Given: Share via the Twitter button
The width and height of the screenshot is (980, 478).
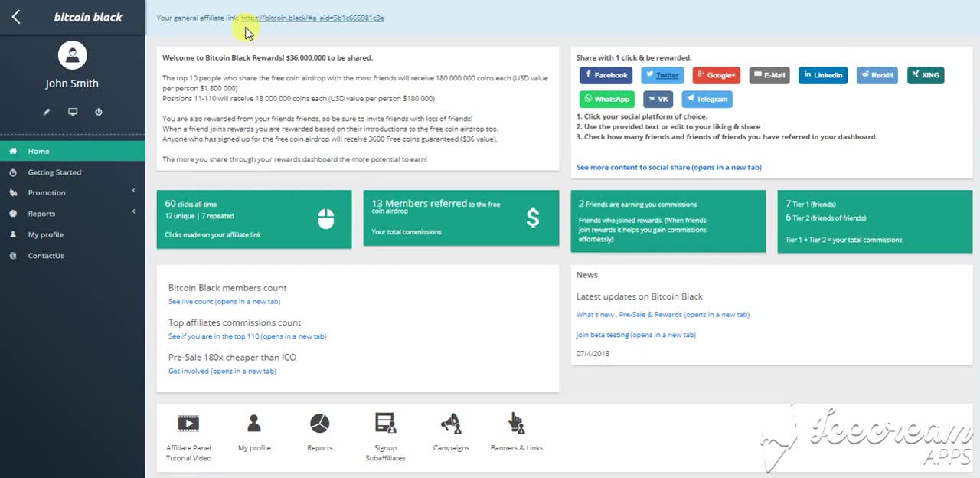Looking at the screenshot, I should click(x=662, y=75).
